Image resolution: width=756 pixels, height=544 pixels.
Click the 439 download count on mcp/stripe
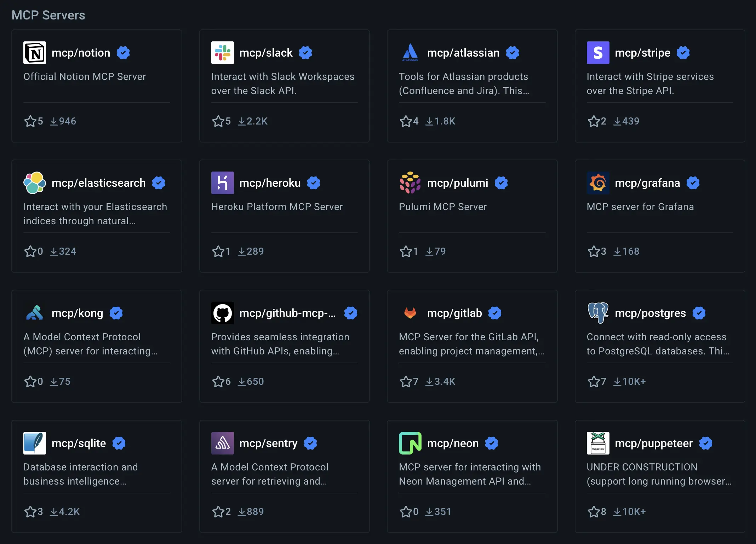pyautogui.click(x=631, y=121)
